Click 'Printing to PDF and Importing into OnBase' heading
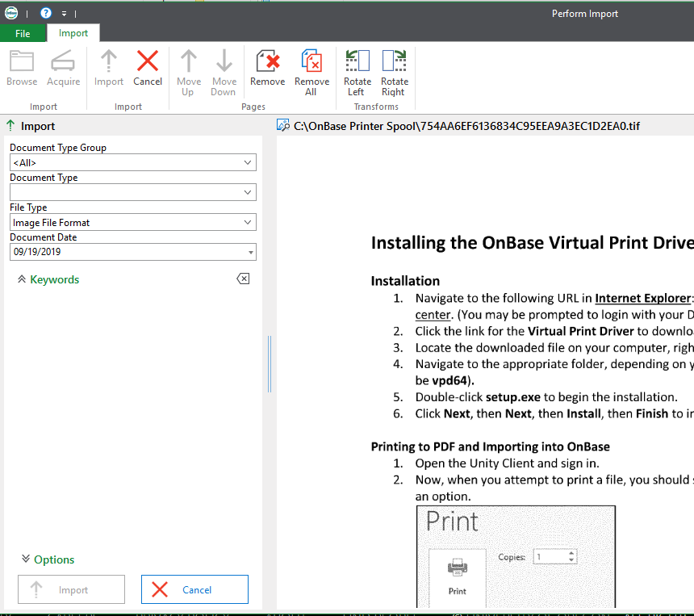 490,446
